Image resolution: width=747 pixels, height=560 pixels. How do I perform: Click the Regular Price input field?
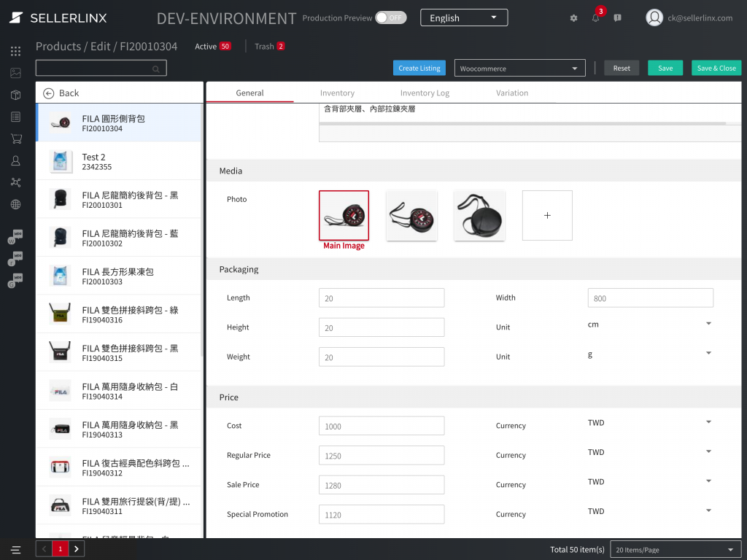(x=382, y=455)
